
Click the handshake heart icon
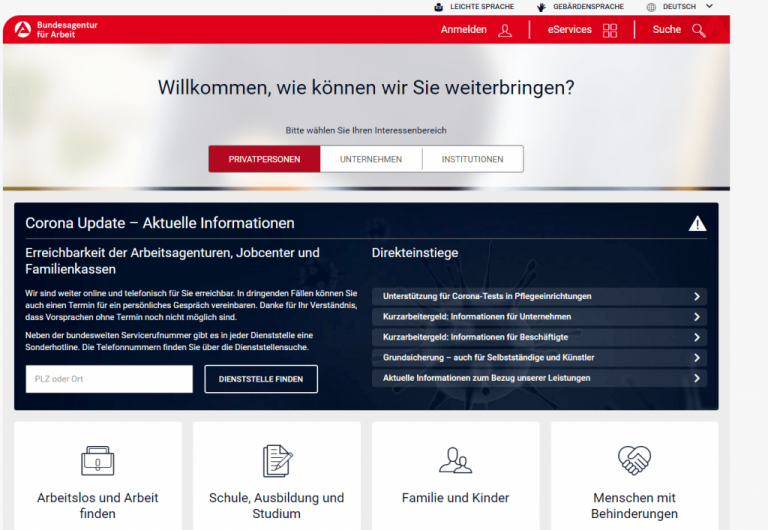click(634, 460)
